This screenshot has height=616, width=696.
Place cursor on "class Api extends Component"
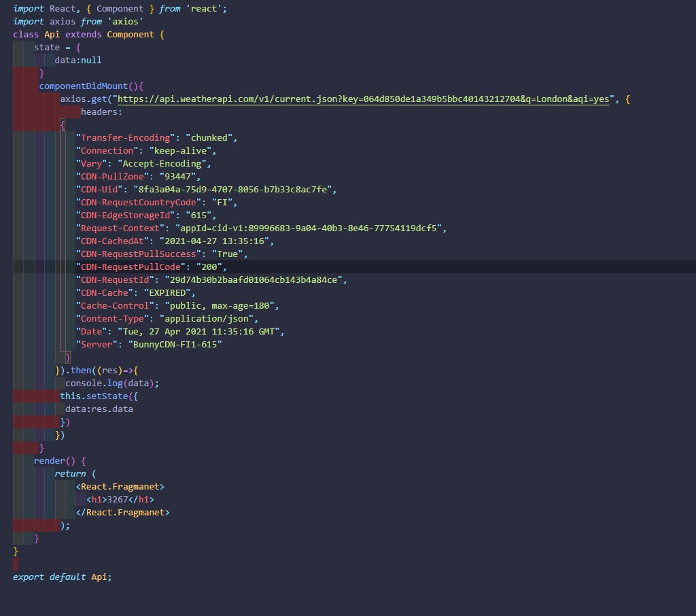[x=84, y=34]
